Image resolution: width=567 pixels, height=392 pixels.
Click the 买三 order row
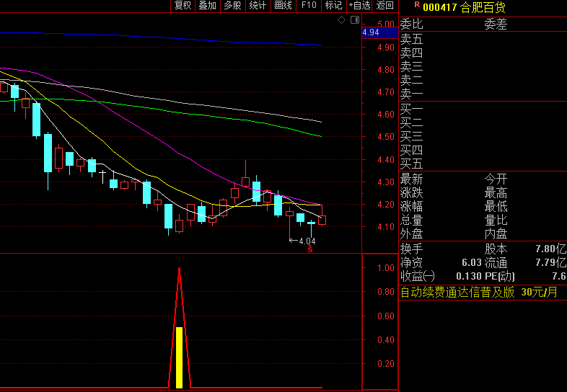(x=483, y=136)
